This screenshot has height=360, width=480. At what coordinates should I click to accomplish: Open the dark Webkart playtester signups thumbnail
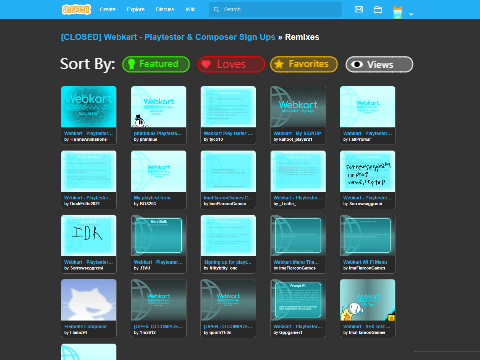click(298, 106)
